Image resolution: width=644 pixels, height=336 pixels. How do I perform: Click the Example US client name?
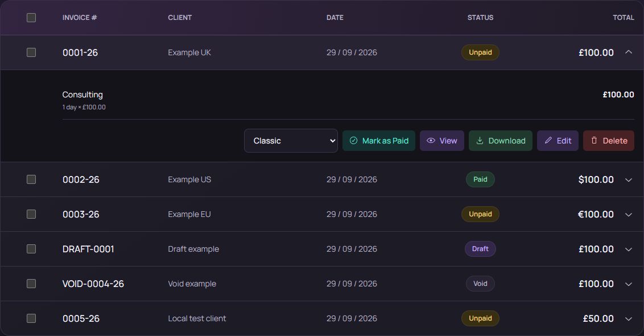pyautogui.click(x=189, y=180)
